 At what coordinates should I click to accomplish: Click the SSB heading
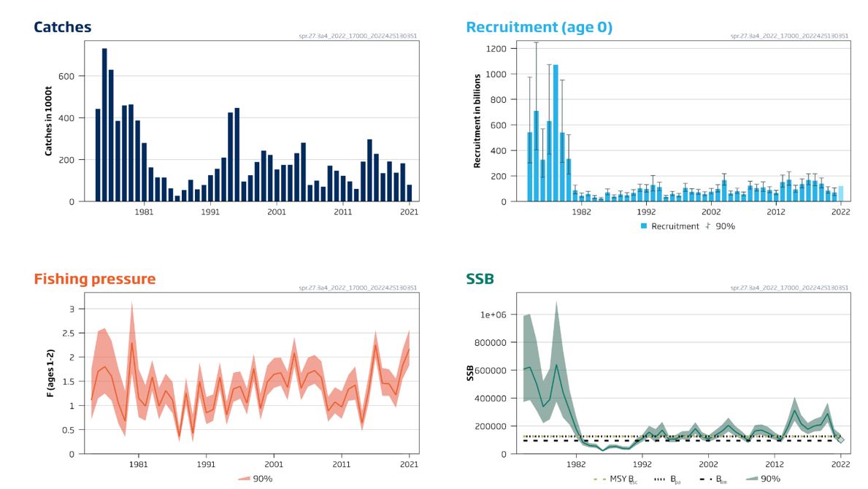click(x=480, y=279)
